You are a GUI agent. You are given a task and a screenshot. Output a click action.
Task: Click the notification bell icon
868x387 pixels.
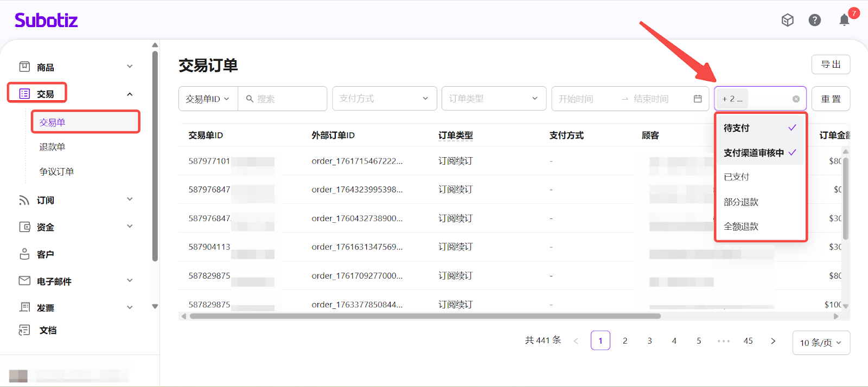844,21
